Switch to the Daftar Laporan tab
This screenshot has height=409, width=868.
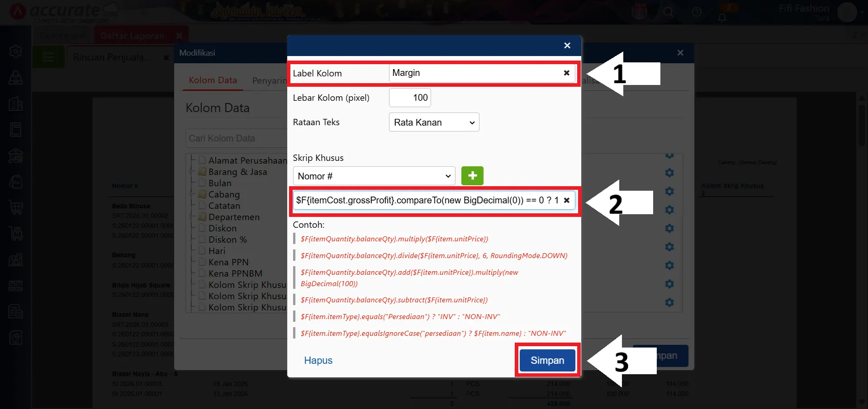[132, 36]
